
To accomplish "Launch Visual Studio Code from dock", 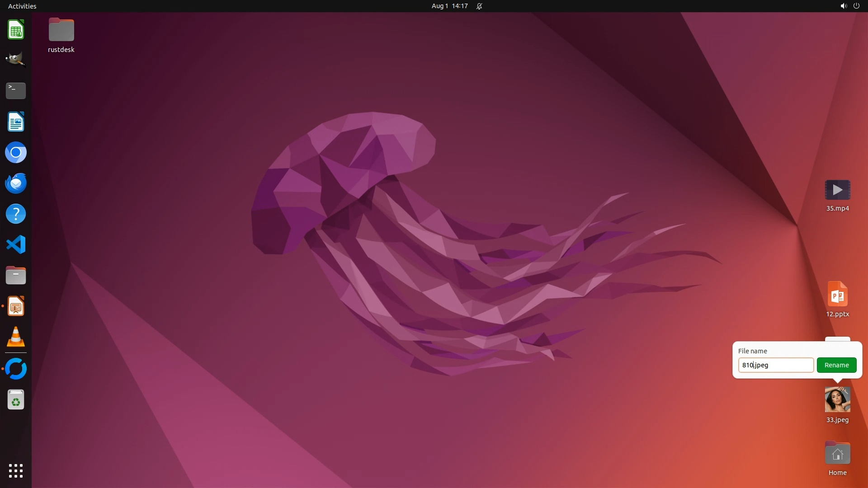I will (x=16, y=244).
